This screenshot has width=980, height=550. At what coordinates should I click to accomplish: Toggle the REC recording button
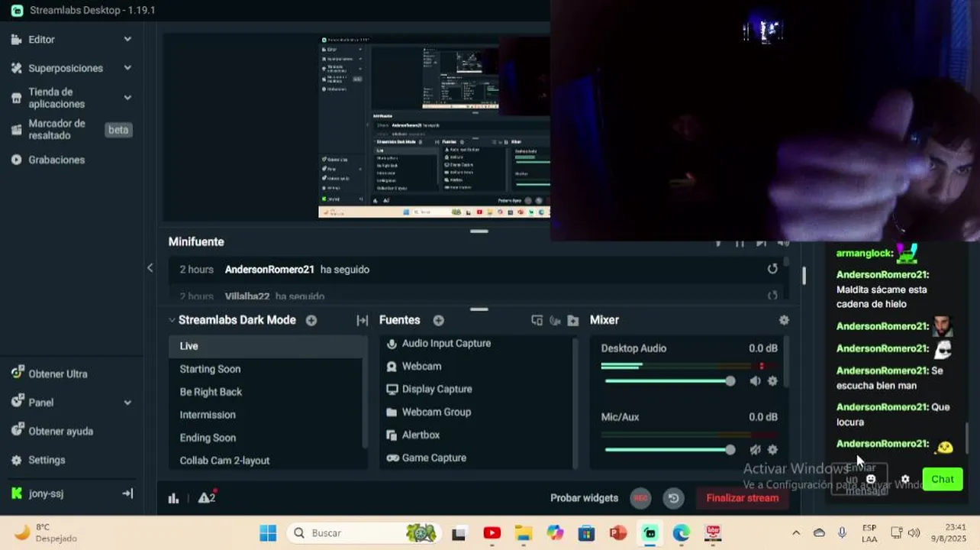[640, 498]
